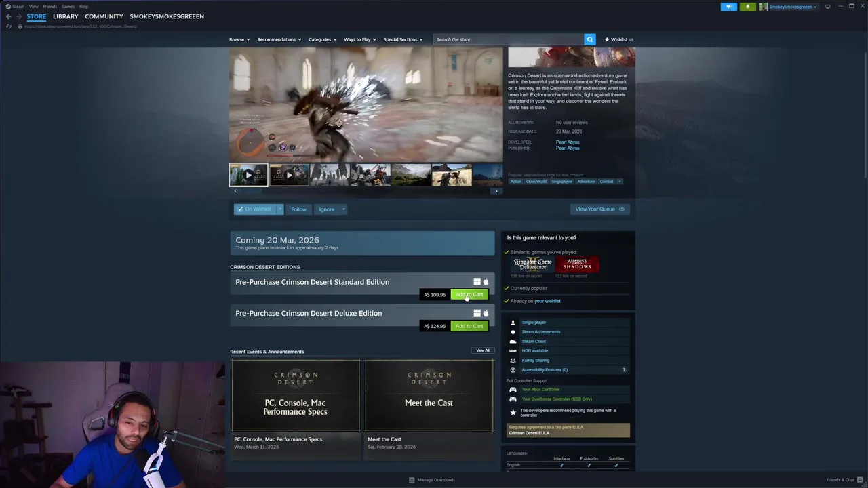Screen dimensions: 868x488
Task: Toggle the On Wishlist checkbox button
Action: (x=255, y=209)
